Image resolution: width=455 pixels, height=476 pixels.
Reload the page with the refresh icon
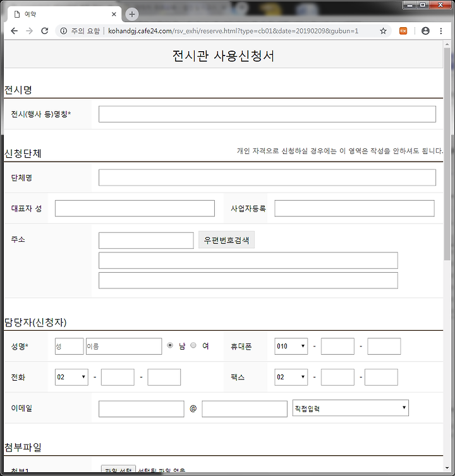pos(45,31)
